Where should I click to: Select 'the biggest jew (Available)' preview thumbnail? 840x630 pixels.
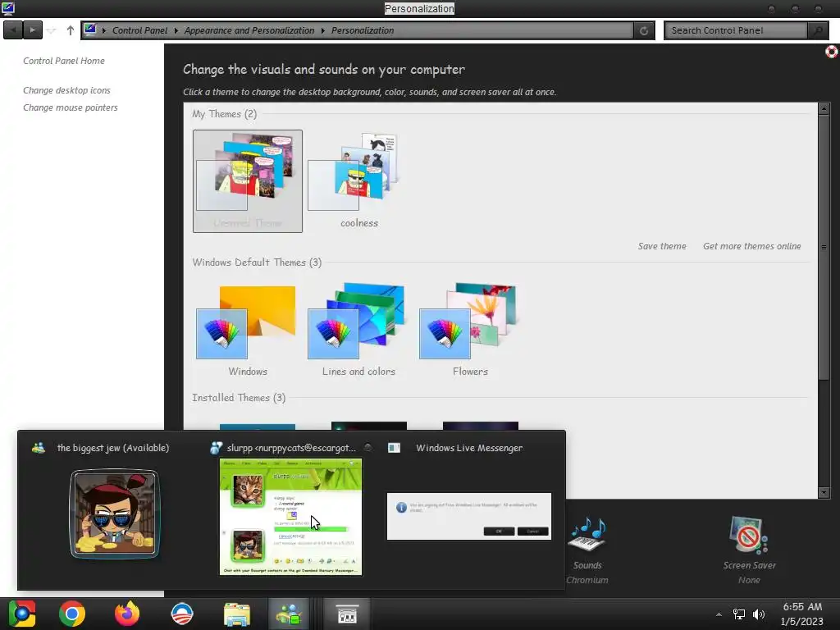[x=115, y=514]
